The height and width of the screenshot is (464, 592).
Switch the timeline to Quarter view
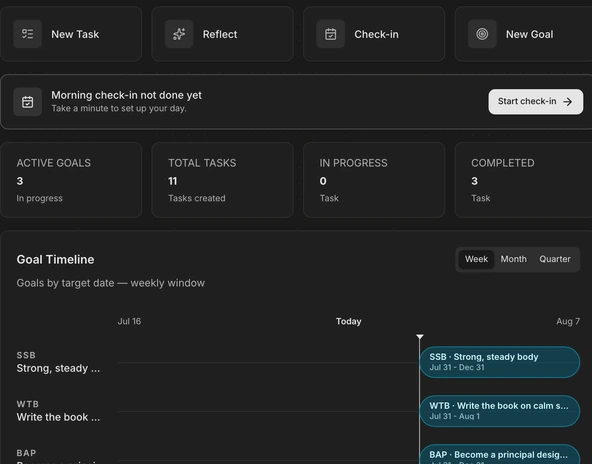555,259
